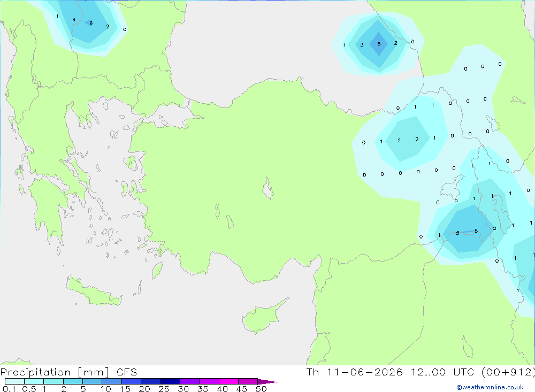This screenshot has height=392, width=535.
Task: Pick the 30–35 mm purple legend swatch
Action: (190, 381)
